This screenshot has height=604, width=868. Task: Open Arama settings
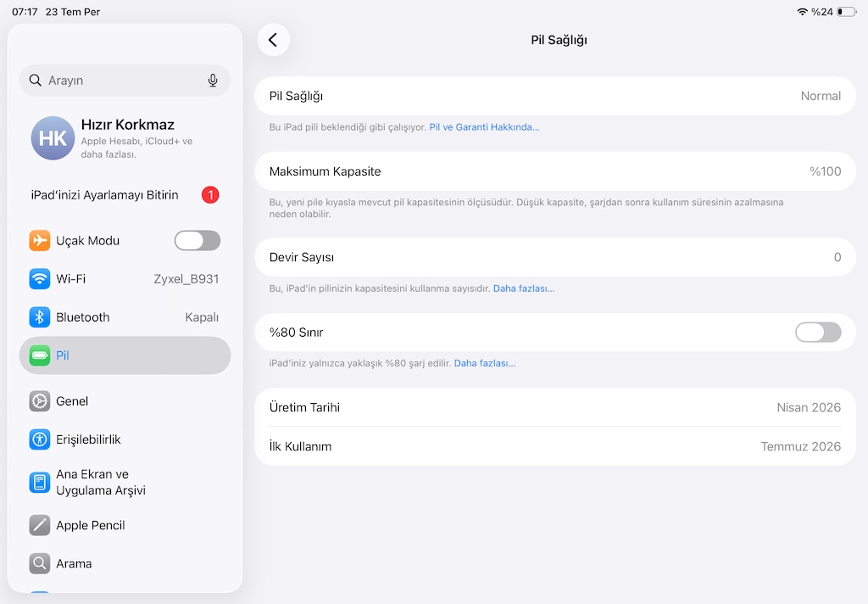click(125, 563)
